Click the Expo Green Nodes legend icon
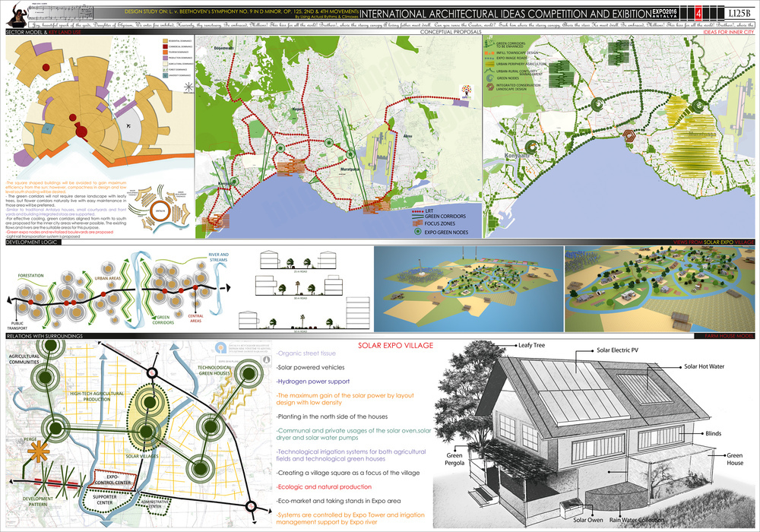 (416, 232)
